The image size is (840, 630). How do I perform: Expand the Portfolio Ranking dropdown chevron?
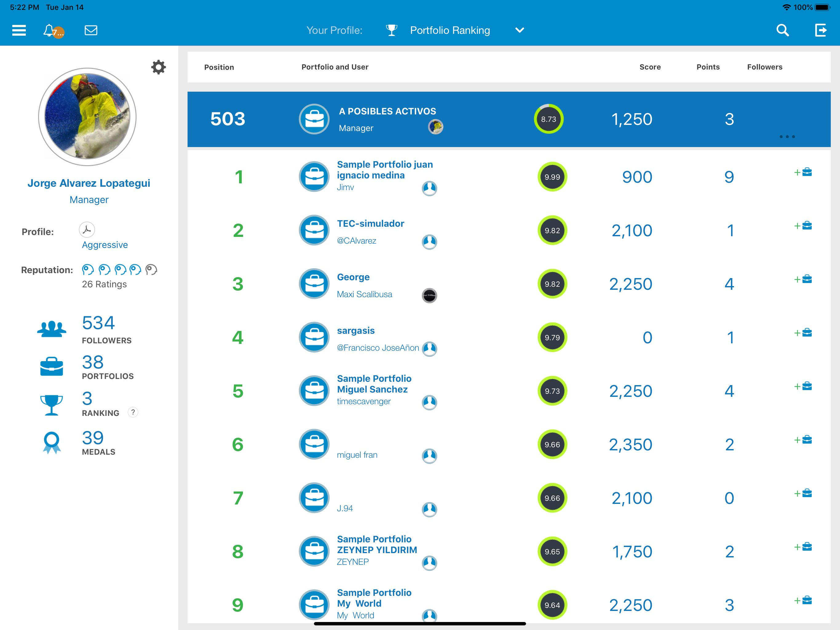[520, 30]
